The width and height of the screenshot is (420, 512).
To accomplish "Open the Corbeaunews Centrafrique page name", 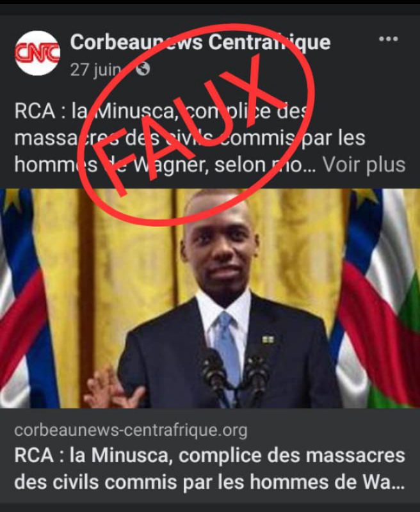I will tap(200, 42).
